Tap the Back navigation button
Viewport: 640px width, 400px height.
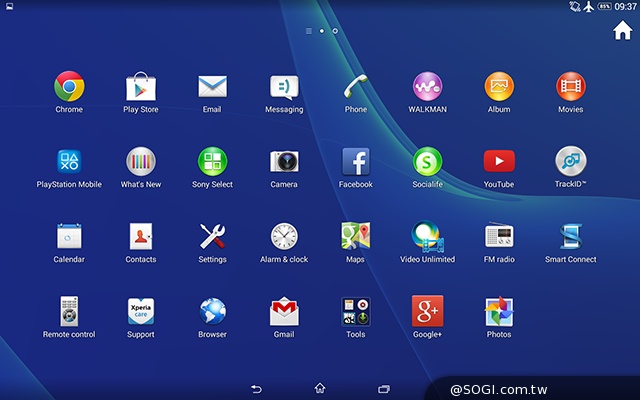click(256, 389)
